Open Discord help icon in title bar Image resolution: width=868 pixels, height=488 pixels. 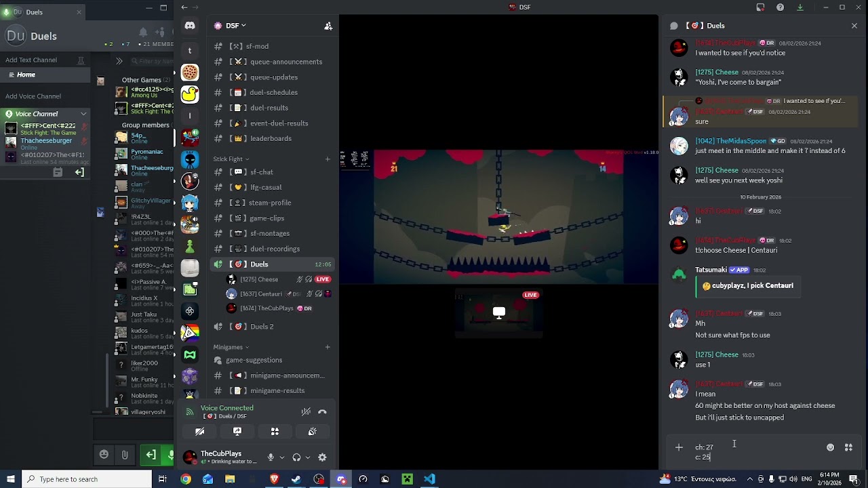pos(781,7)
